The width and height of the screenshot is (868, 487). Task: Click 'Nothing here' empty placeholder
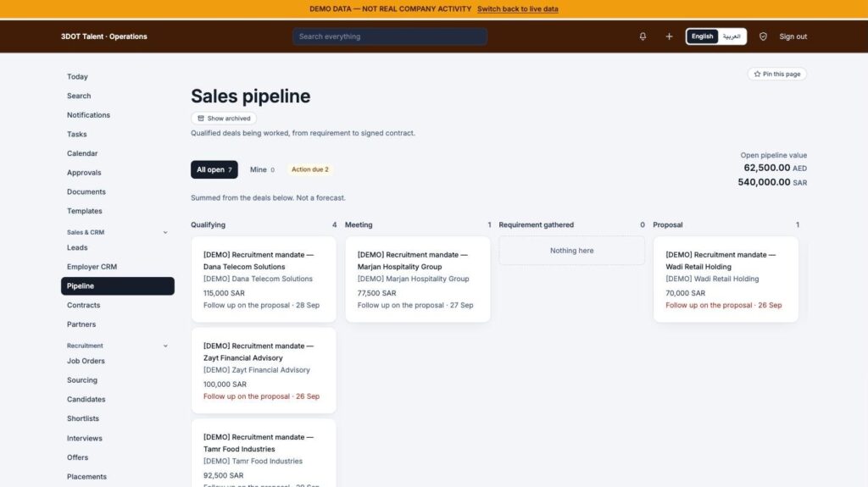coord(572,251)
